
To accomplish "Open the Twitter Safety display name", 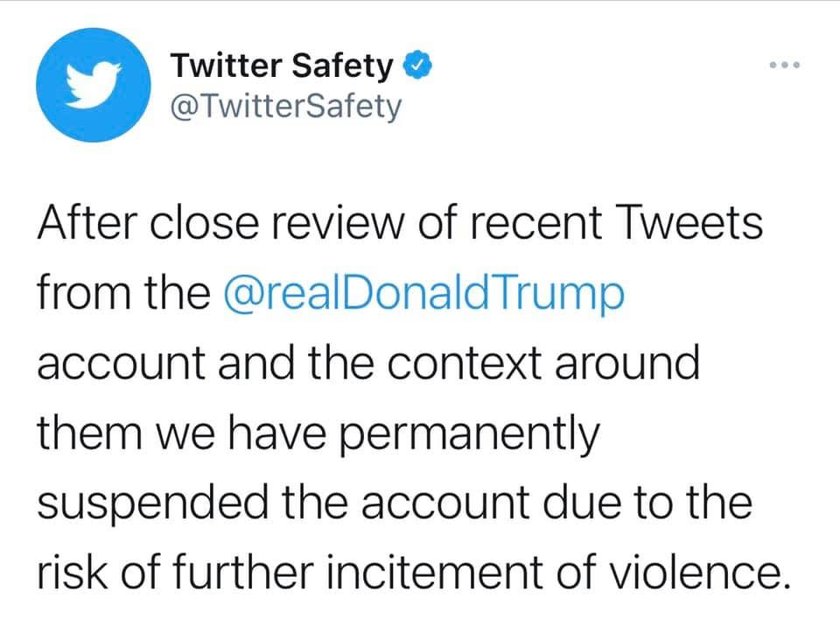I will point(282,65).
